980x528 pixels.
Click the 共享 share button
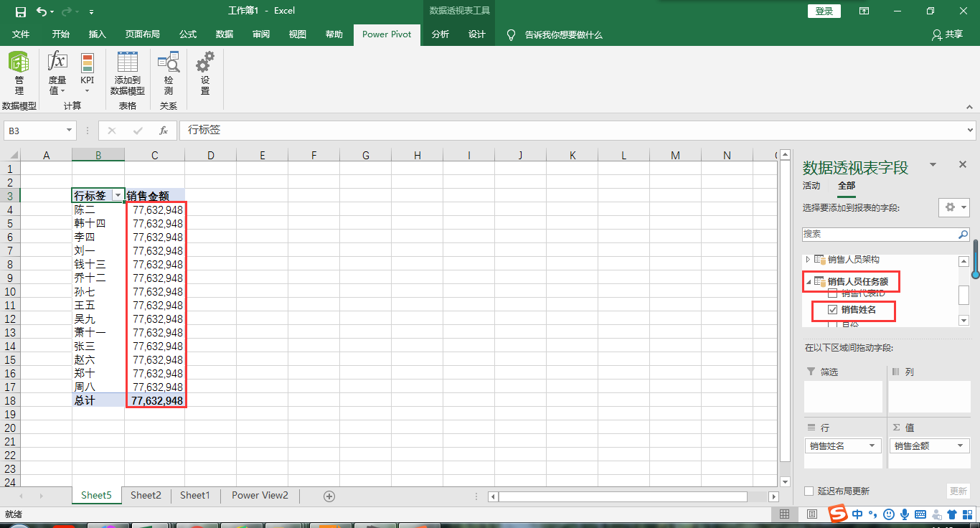(x=947, y=34)
